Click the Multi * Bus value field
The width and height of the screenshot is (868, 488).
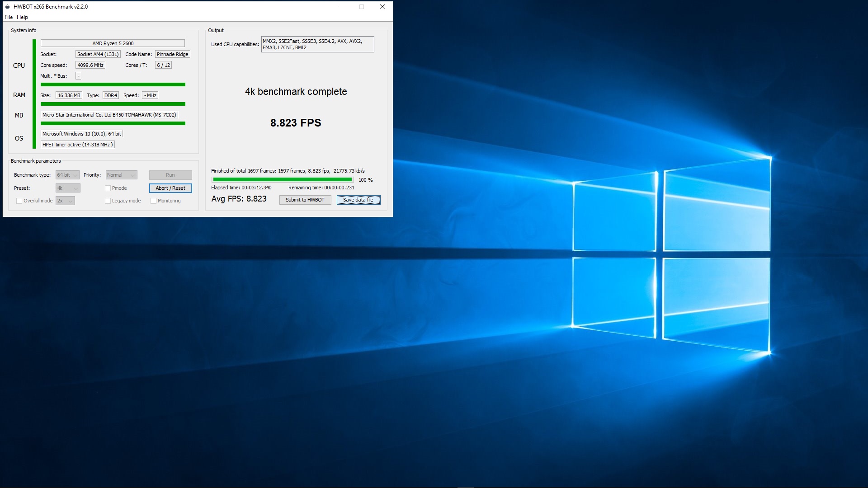pos(78,76)
